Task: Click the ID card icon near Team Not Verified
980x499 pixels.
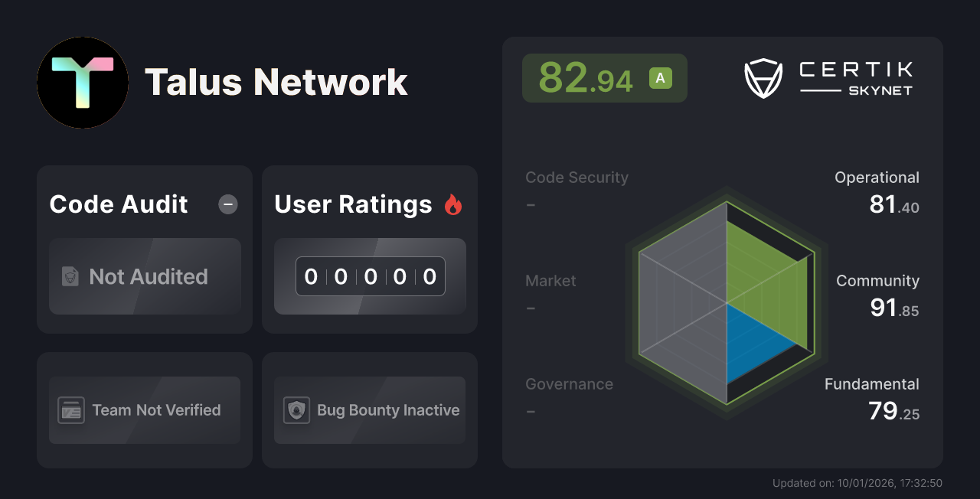Action: (x=72, y=409)
